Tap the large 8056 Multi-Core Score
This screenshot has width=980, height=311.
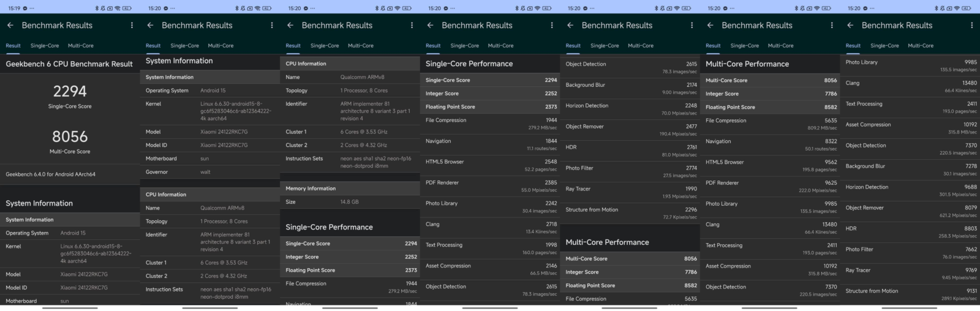[70, 137]
